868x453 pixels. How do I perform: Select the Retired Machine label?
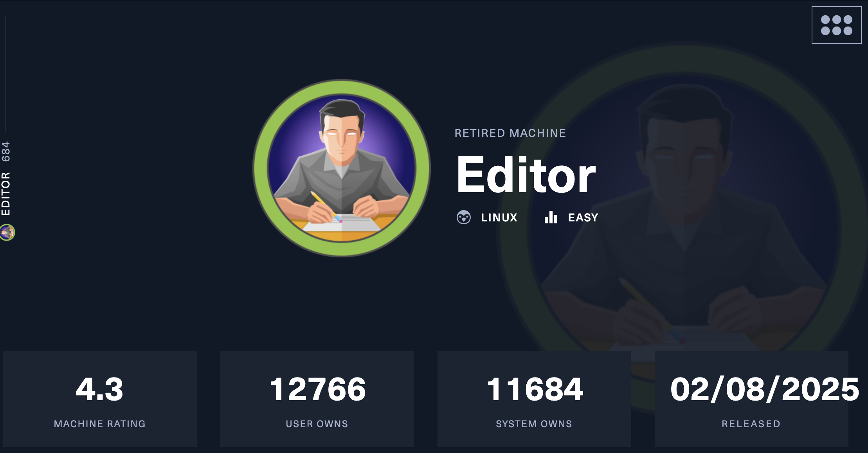point(510,133)
